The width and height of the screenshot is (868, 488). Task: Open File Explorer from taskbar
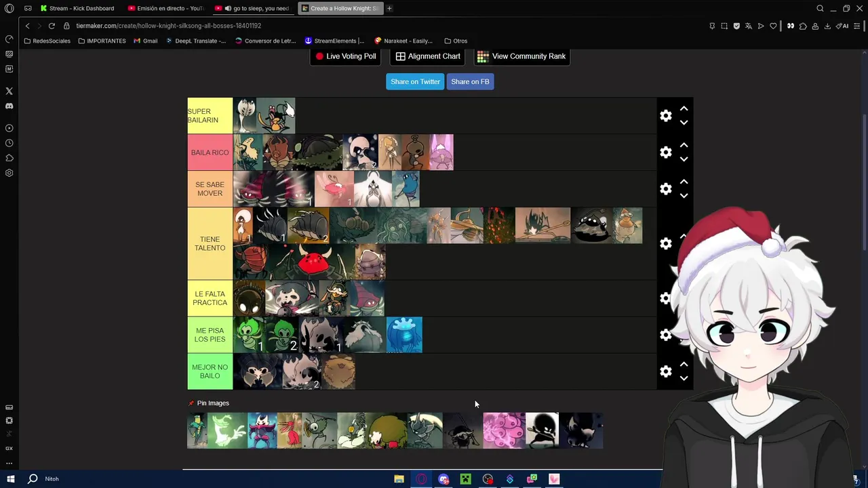pos(399,479)
